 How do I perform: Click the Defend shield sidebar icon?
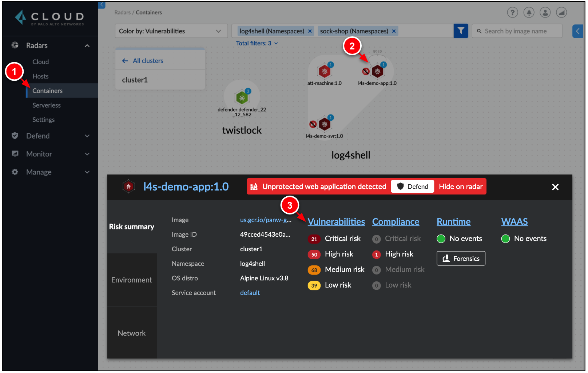click(x=15, y=136)
